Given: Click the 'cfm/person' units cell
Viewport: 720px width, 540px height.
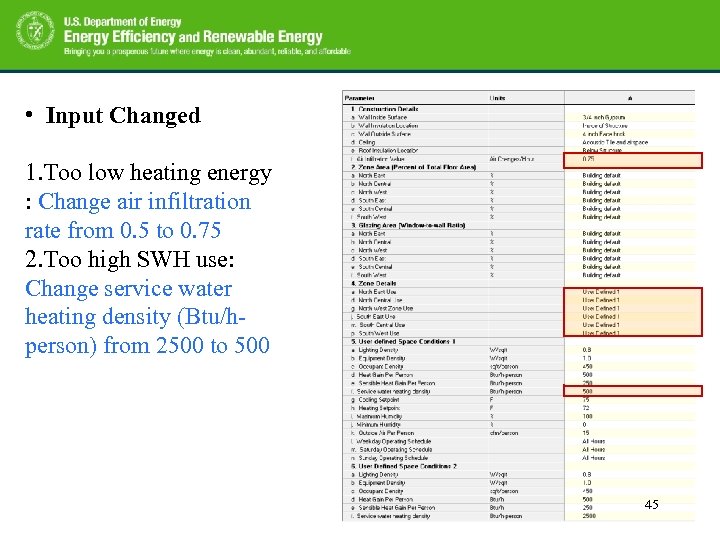Looking at the screenshot, I should (504, 433).
